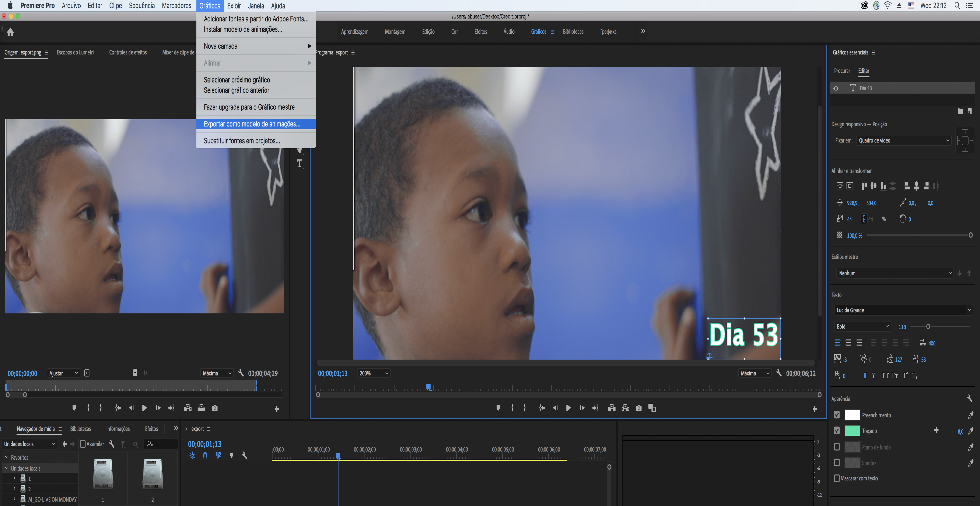This screenshot has width=980, height=506.
Task: Hide the Dia 53 text layer
Action: click(x=836, y=88)
